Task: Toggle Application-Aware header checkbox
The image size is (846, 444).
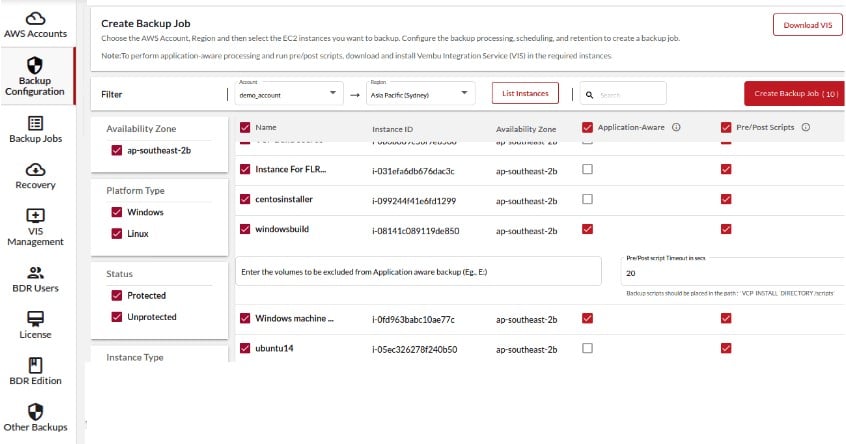Action: 588,127
